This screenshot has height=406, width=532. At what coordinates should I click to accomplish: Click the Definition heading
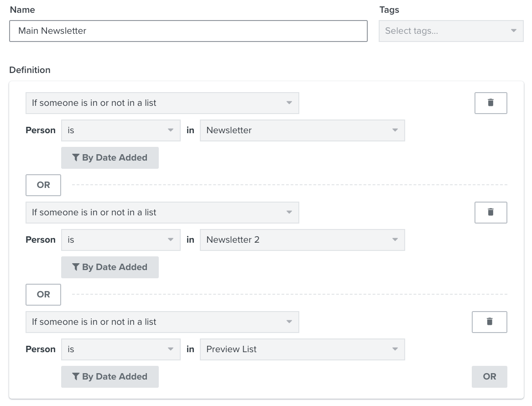(30, 70)
